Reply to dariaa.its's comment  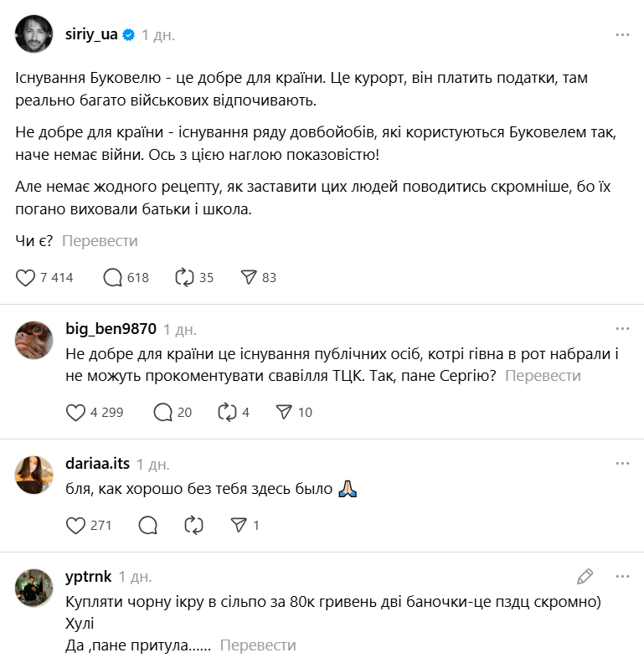[x=148, y=525]
